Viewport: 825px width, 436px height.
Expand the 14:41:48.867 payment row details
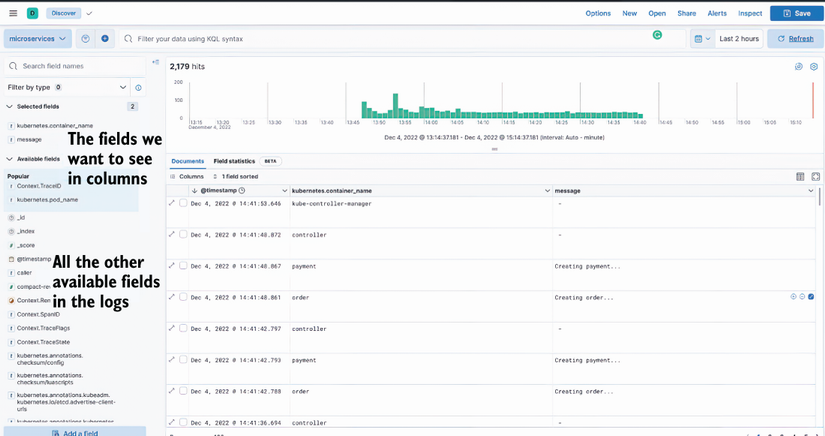(172, 266)
